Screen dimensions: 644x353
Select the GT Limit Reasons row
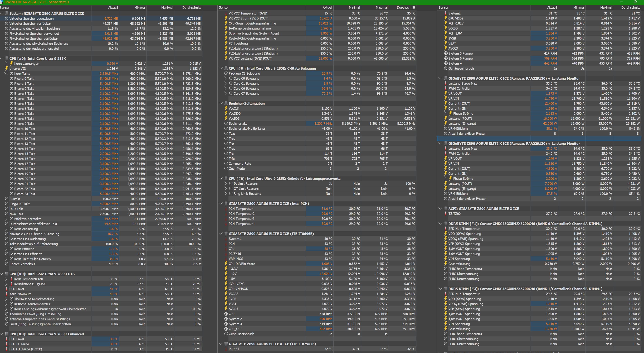tap(317, 189)
